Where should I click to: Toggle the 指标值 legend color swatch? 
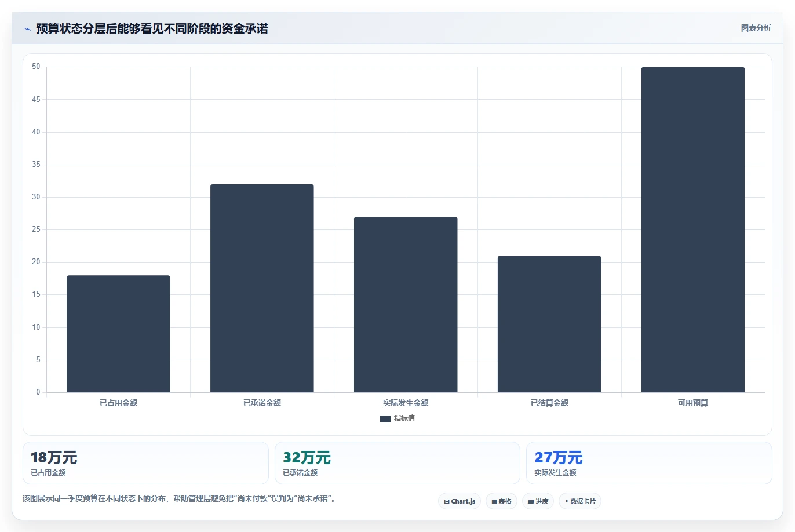click(x=385, y=418)
